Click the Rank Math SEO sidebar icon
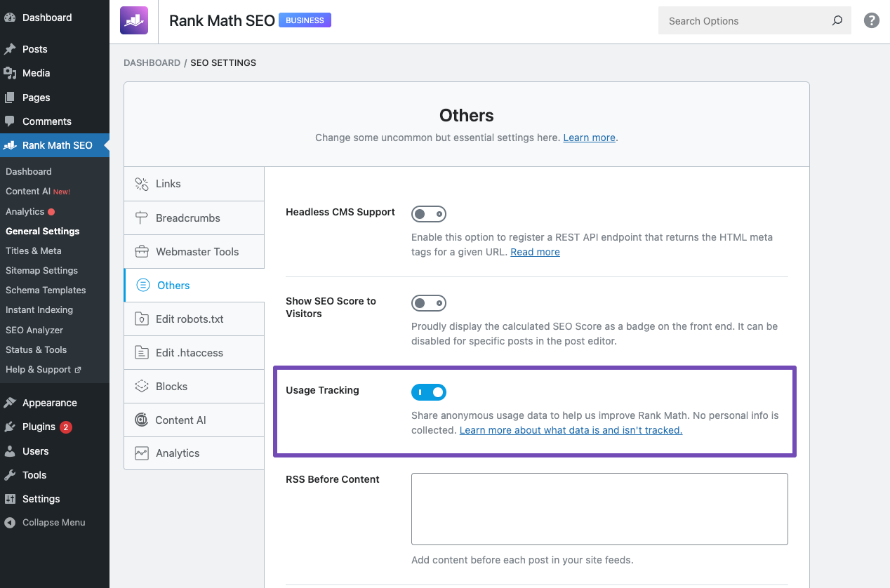Screen dimensions: 890x588 [10, 145]
